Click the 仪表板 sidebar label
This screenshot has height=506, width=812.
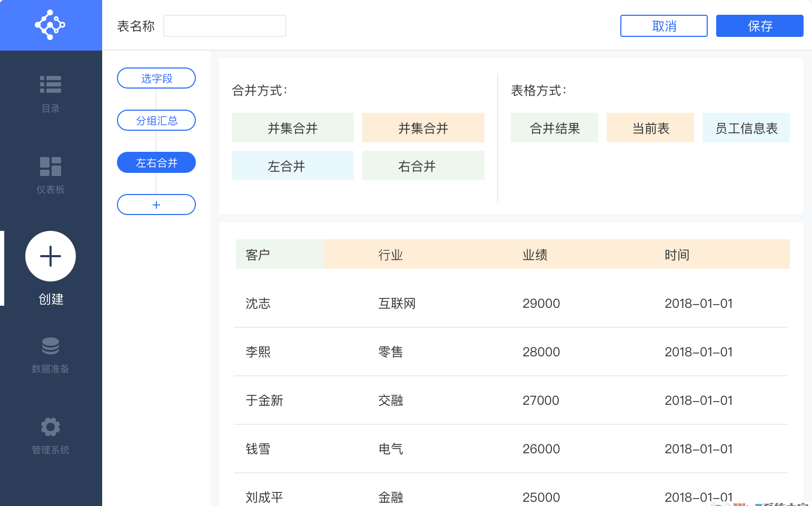point(51,190)
